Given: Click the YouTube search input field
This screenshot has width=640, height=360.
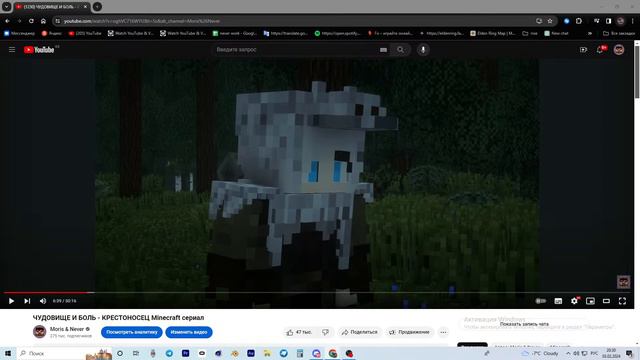Looking at the screenshot, I should click(296, 49).
